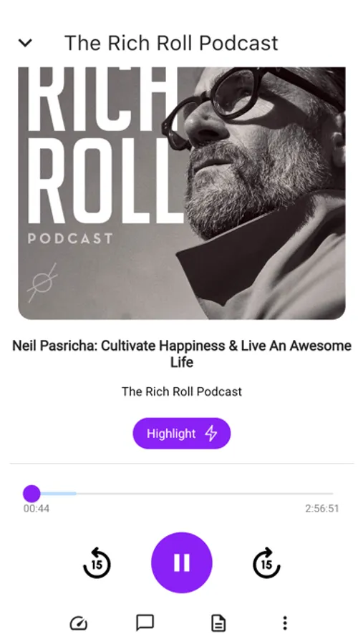Click the circle-slash logo on the artwork

[x=42, y=283]
